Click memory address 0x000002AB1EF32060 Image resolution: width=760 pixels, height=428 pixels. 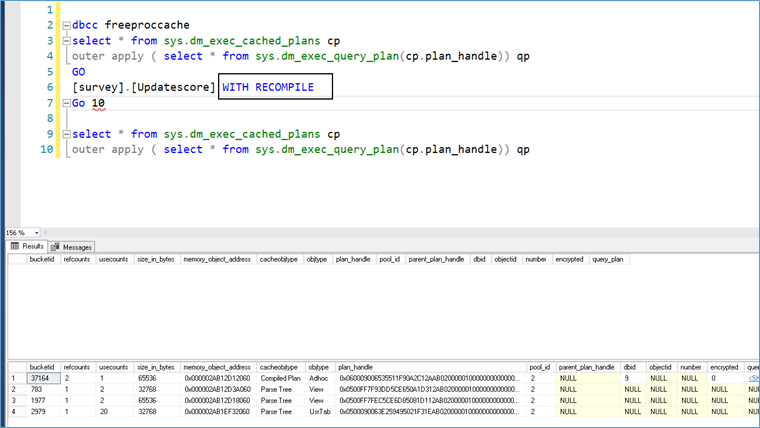tap(217, 412)
